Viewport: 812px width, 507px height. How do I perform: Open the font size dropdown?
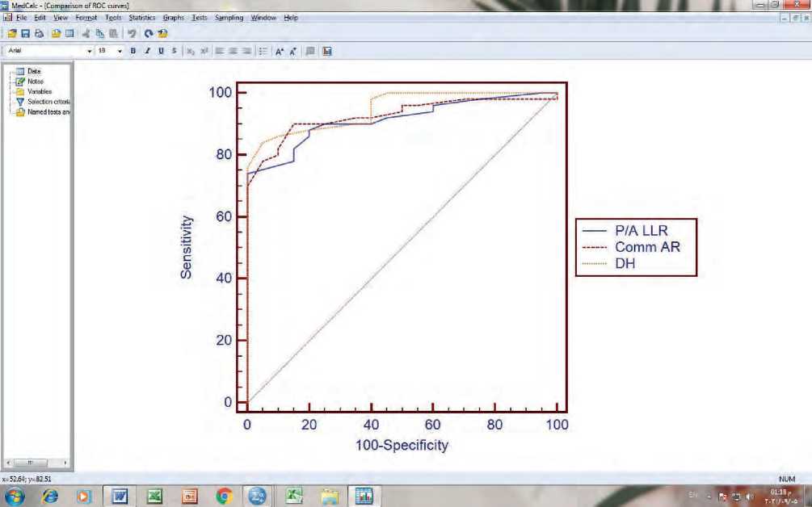pos(120,51)
